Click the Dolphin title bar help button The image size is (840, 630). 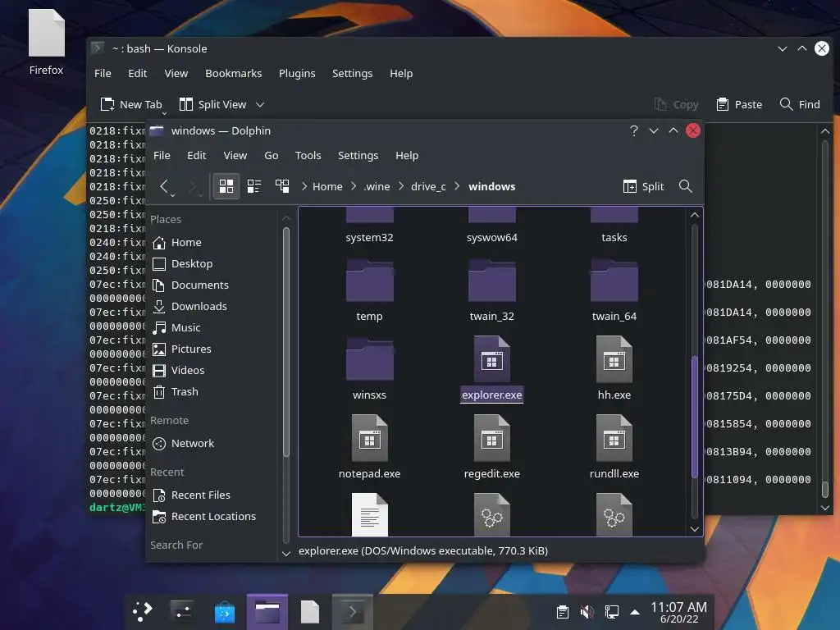coord(634,130)
